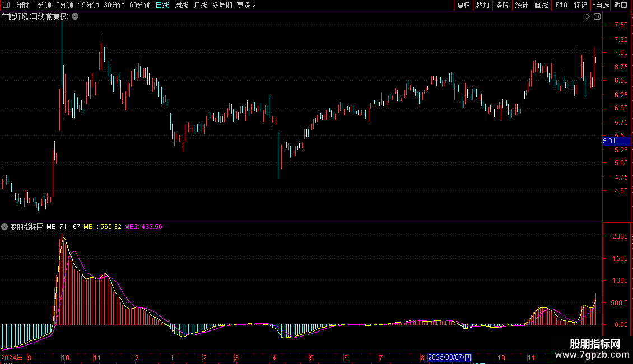633x364 pixels.
Task: Select the 30分钟 period tab
Action: pyautogui.click(x=114, y=5)
